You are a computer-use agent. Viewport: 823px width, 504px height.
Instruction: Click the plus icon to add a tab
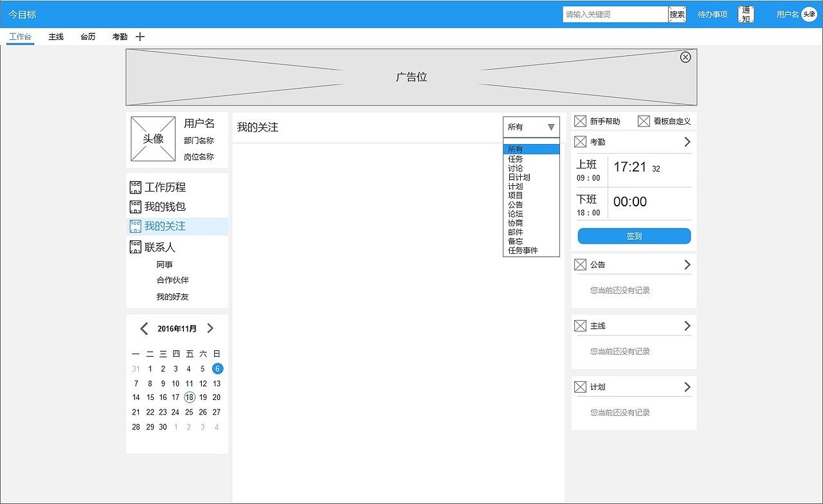[x=140, y=37]
